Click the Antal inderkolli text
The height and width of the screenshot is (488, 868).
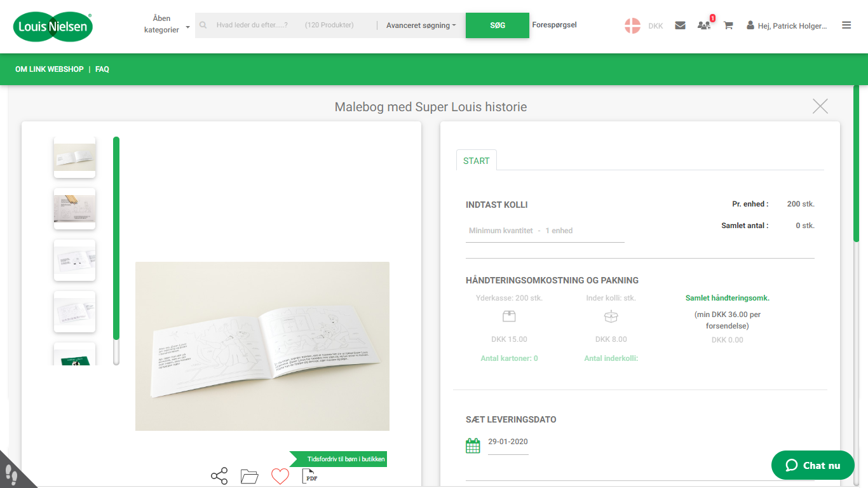[x=611, y=358]
